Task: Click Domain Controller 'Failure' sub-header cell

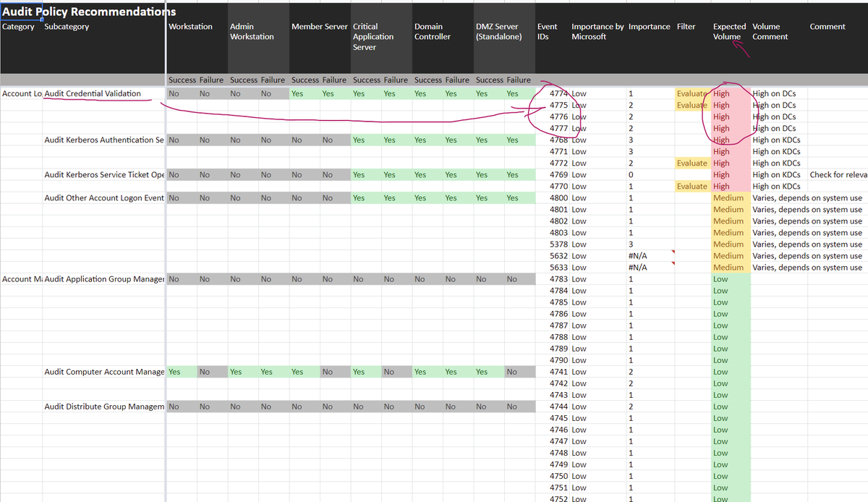Action: [x=457, y=80]
